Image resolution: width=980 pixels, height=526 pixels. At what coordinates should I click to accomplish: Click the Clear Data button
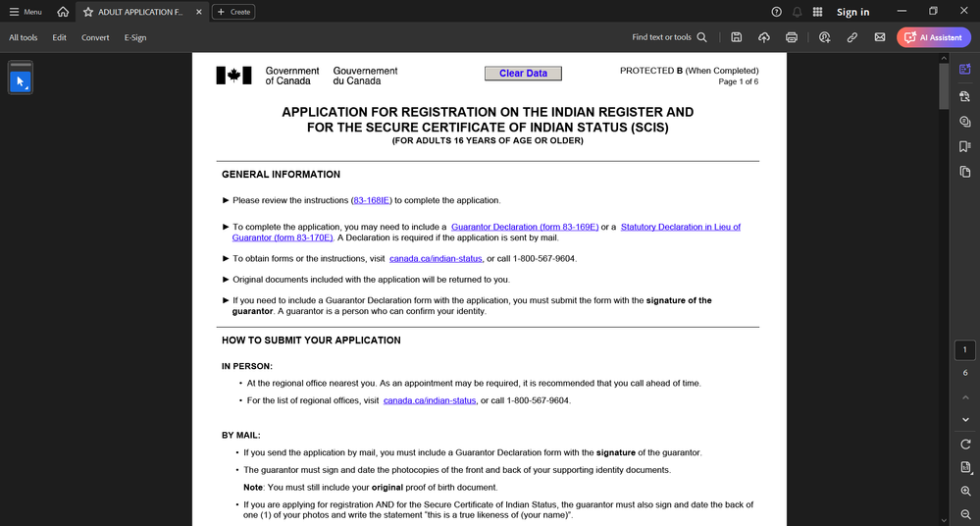(523, 74)
